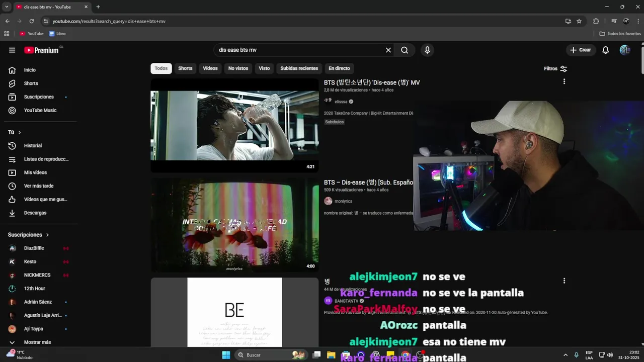Select the Todos filter chip
644x362 pixels.
tap(161, 68)
